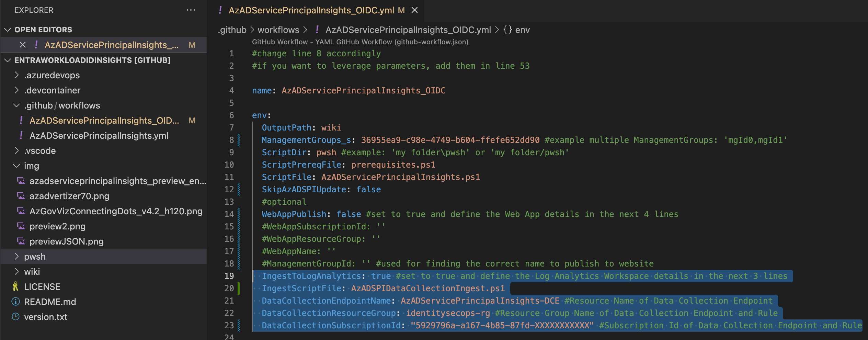Click the YAML exclamation icon in editor tab
Image resolution: width=868 pixels, height=340 pixels.
220,10
